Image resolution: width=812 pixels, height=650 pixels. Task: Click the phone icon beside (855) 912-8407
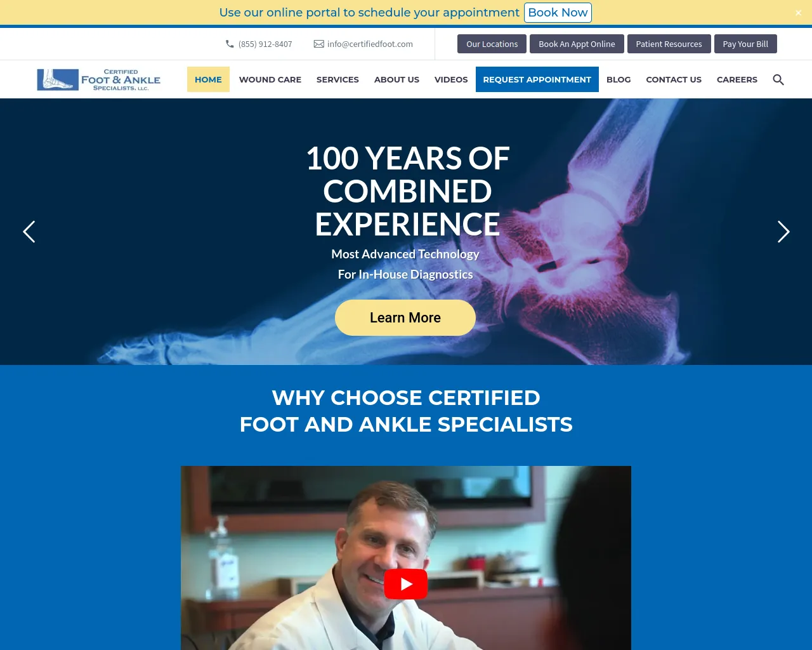tap(230, 44)
